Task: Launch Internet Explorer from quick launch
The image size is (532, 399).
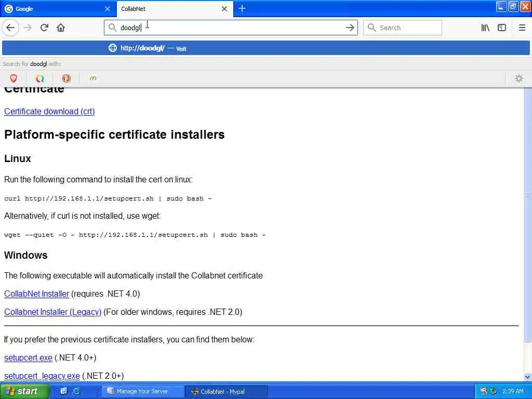Action: pyautogui.click(x=77, y=391)
